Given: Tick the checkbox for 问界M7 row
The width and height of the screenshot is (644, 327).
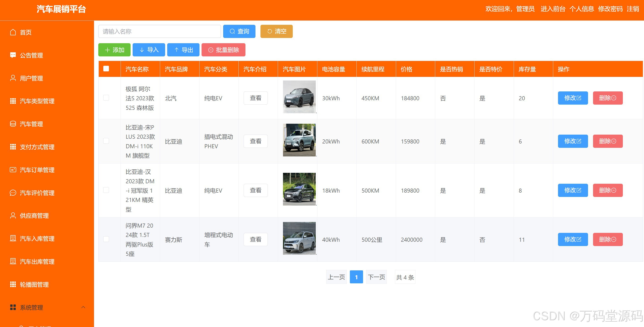Looking at the screenshot, I should 106,239.
